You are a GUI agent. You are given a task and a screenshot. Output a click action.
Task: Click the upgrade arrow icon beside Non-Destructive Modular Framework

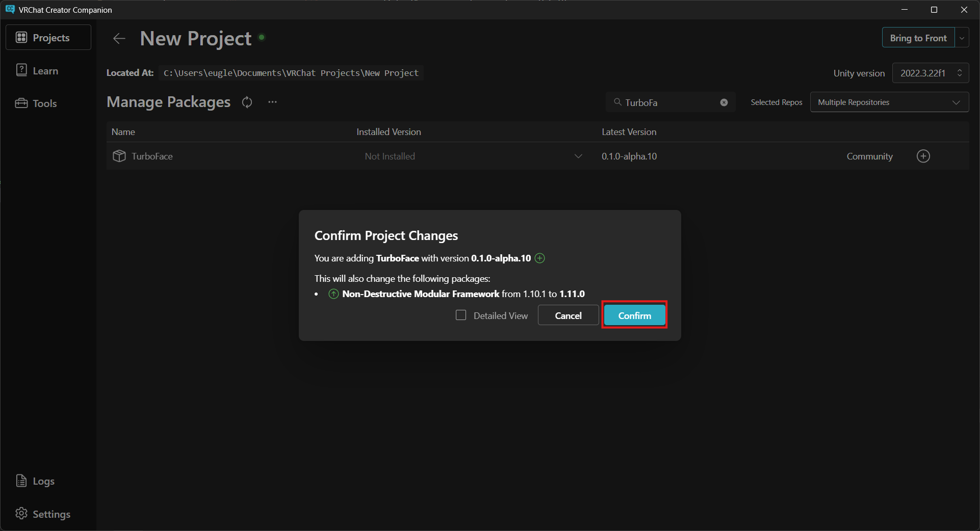(333, 294)
